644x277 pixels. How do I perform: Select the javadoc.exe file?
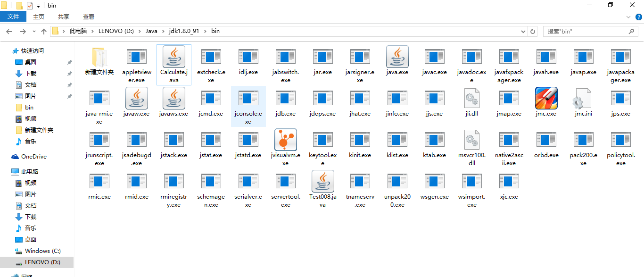(472, 65)
